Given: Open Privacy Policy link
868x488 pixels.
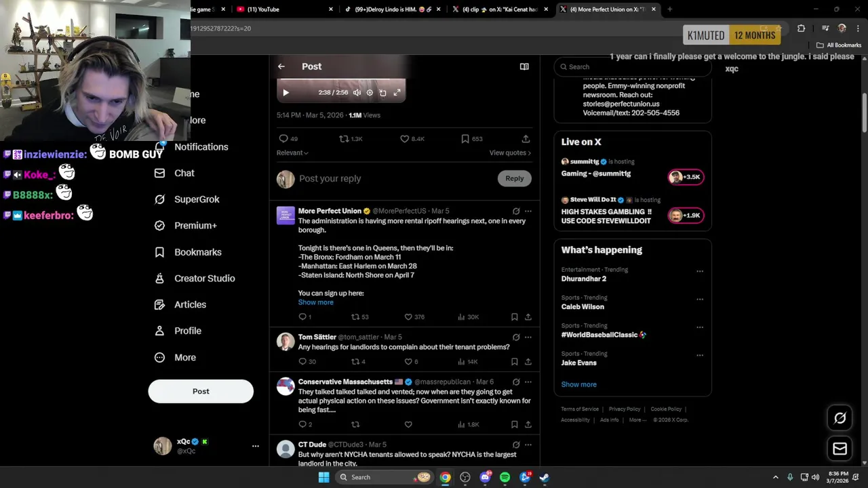Looking at the screenshot, I should pyautogui.click(x=625, y=409).
